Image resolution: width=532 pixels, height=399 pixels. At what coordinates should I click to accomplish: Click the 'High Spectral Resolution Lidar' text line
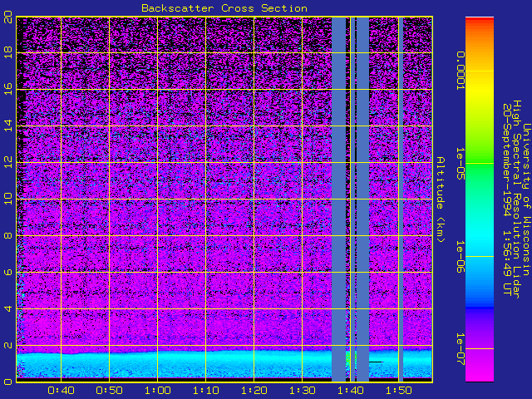point(516,199)
